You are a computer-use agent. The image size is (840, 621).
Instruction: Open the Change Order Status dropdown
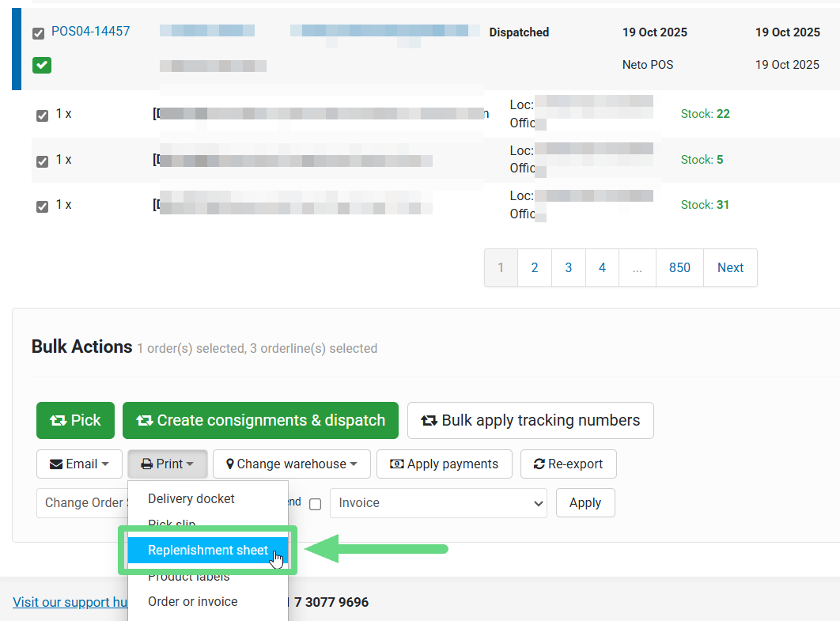82,503
